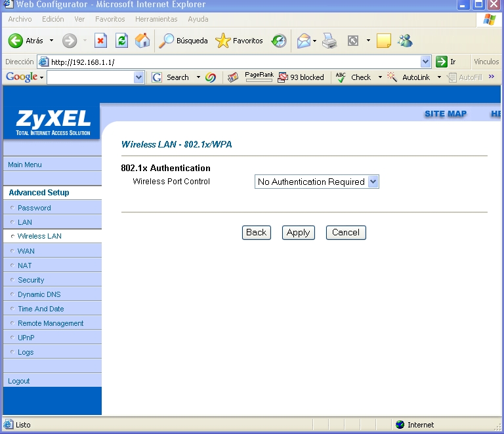Viewport: 504px width, 434px height.
Task: Open Password settings in sidebar
Action: [x=34, y=208]
